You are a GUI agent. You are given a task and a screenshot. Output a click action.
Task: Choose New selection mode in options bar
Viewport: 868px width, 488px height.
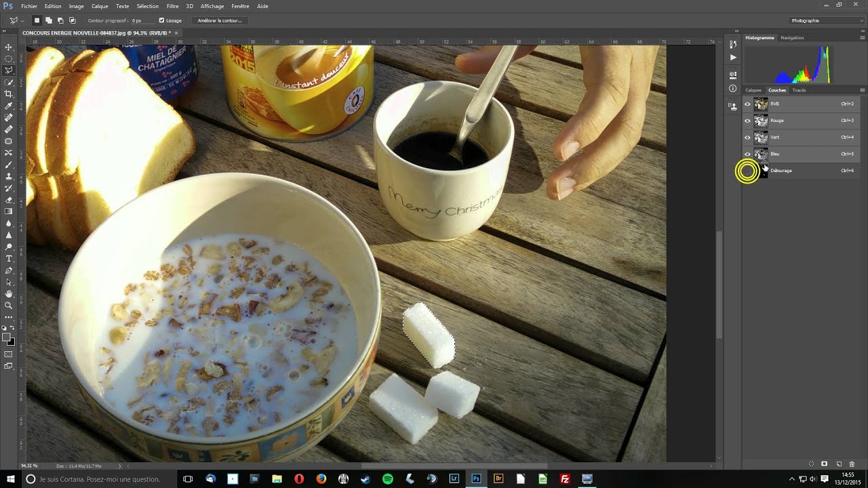click(x=37, y=20)
